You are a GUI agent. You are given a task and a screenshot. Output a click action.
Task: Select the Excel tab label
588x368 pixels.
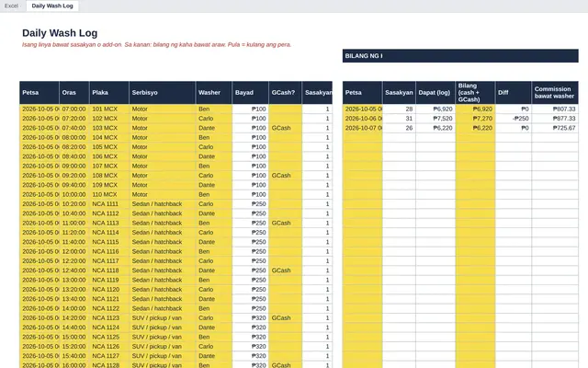pyautogui.click(x=12, y=6)
